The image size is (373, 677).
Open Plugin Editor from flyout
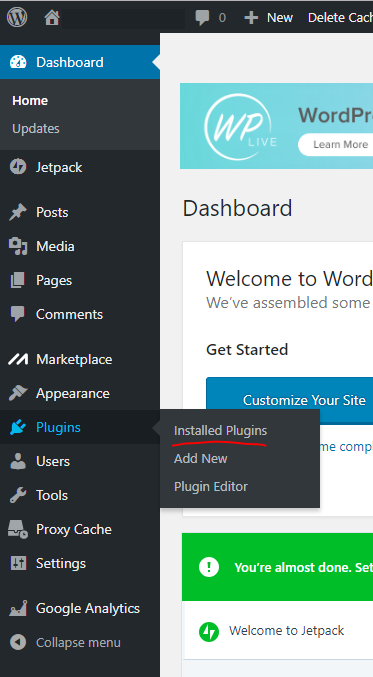point(211,487)
